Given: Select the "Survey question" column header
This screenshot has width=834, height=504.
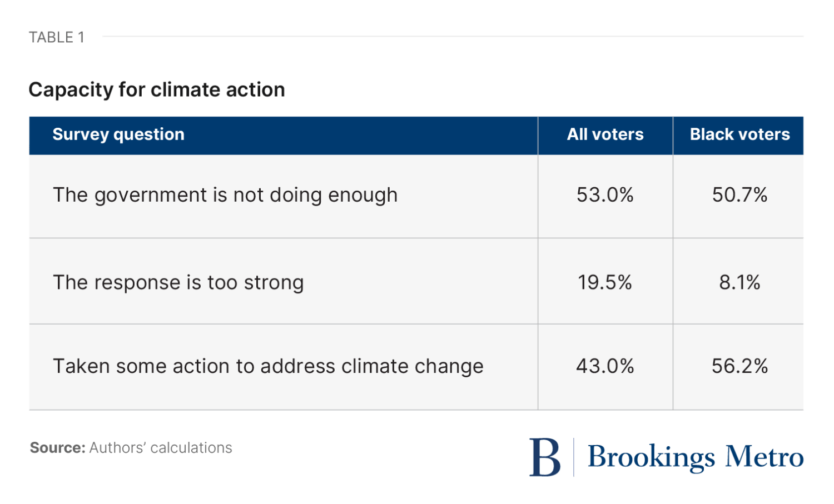Looking at the screenshot, I should pyautogui.click(x=118, y=134).
